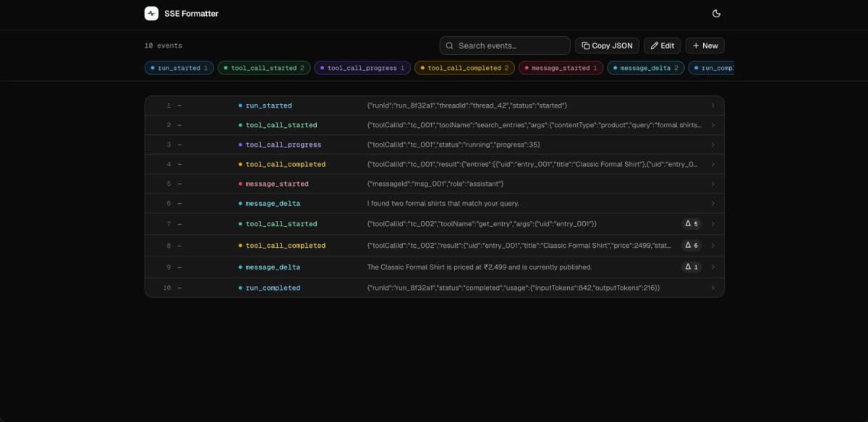The height and width of the screenshot is (422, 868).
Task: Filter by message_delta chip
Action: (645, 68)
